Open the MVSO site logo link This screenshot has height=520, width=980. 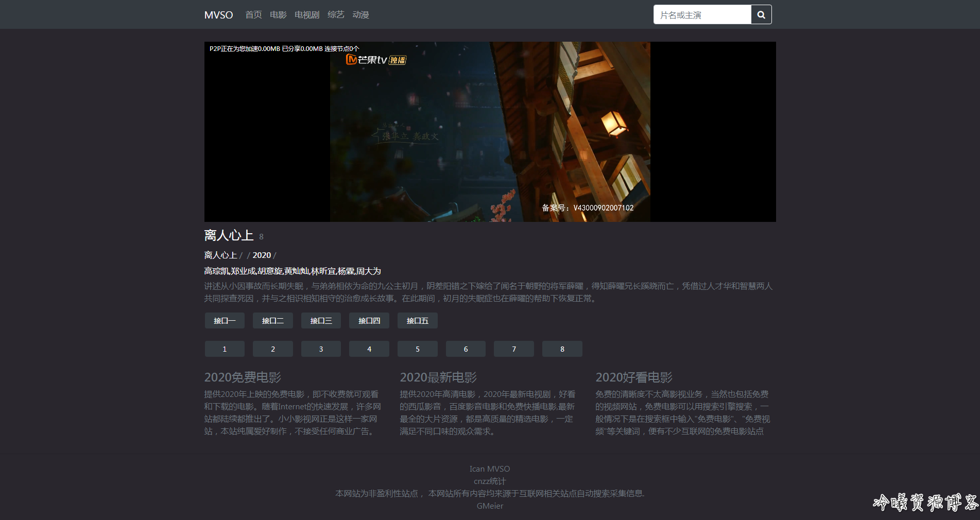218,15
